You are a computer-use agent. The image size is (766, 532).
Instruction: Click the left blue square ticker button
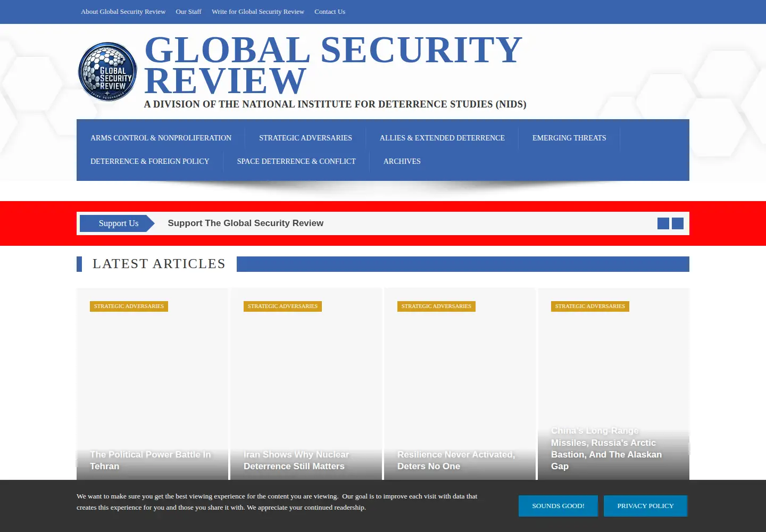pos(663,223)
